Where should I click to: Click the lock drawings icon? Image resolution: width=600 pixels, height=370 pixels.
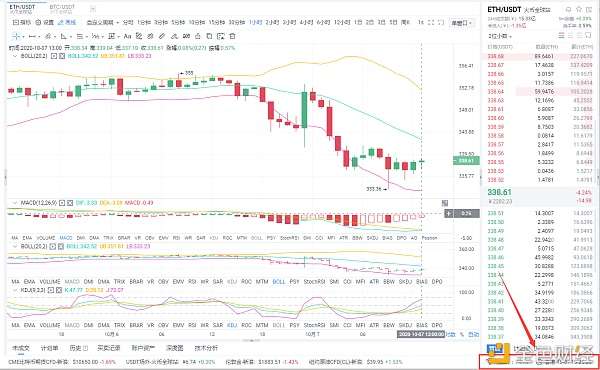(x=197, y=36)
